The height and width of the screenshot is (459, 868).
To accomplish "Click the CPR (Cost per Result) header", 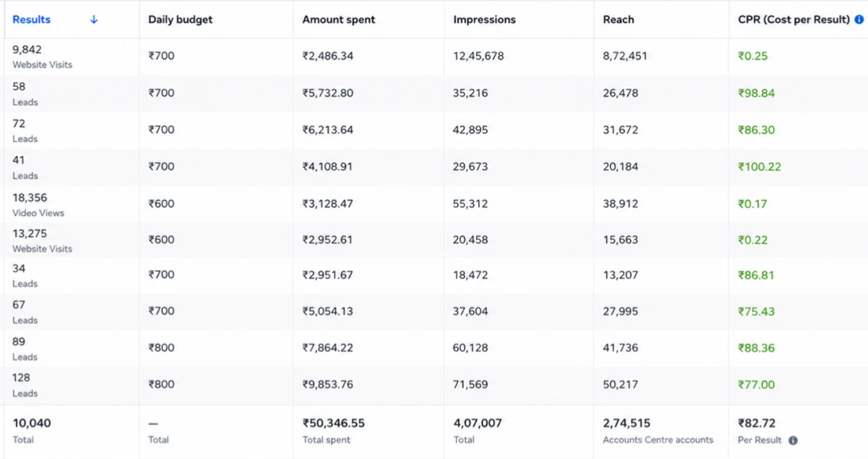I will tap(794, 19).
